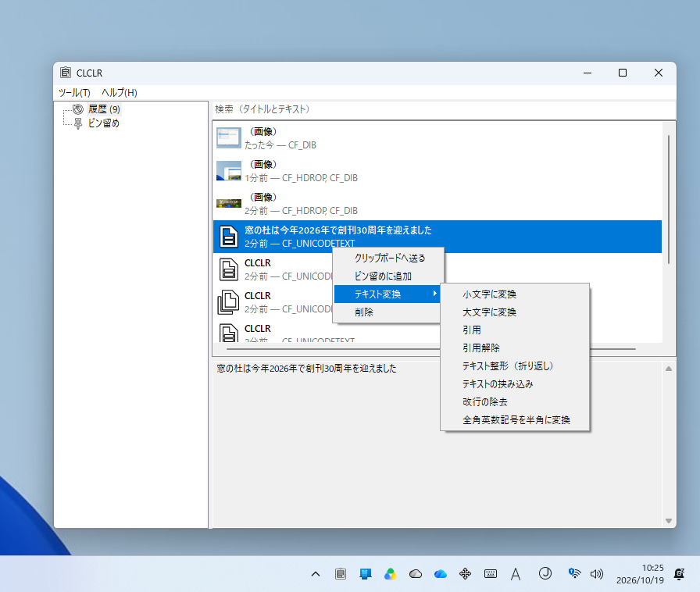The width and height of the screenshot is (700, 592).
Task: Click the pushpin icon beside ピン留め
Action: (78, 123)
